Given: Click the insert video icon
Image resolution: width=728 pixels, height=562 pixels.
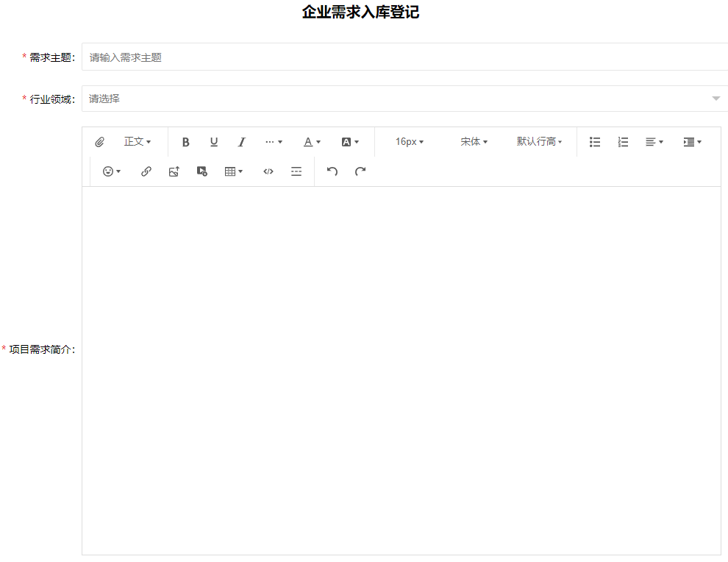Looking at the screenshot, I should 202,171.
